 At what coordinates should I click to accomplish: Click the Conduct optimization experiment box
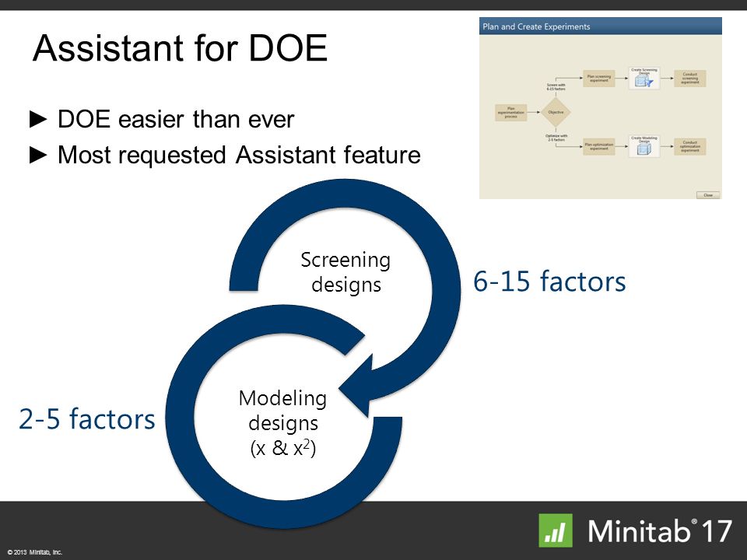tap(689, 147)
